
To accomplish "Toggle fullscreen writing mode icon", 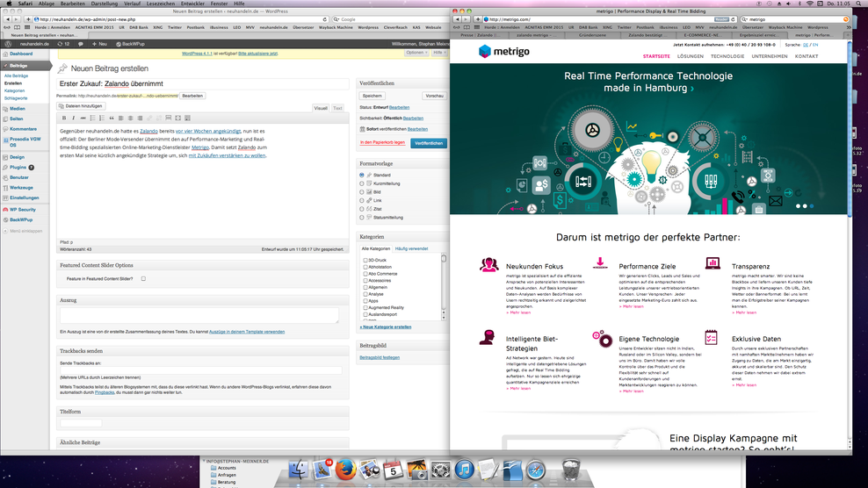I will [x=177, y=118].
